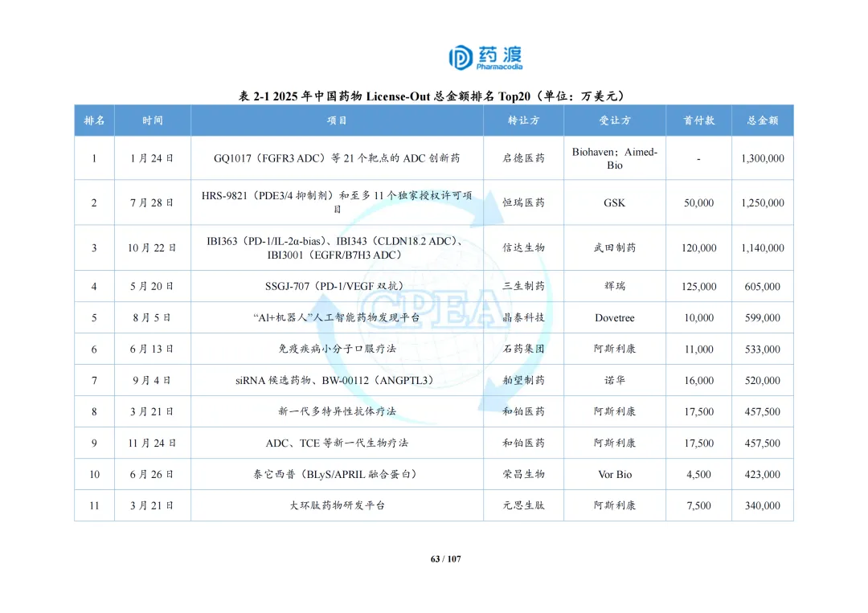Select the date cell 8 月 5 日
Image resolution: width=868 pixels, height=613 pixels.
tap(152, 318)
